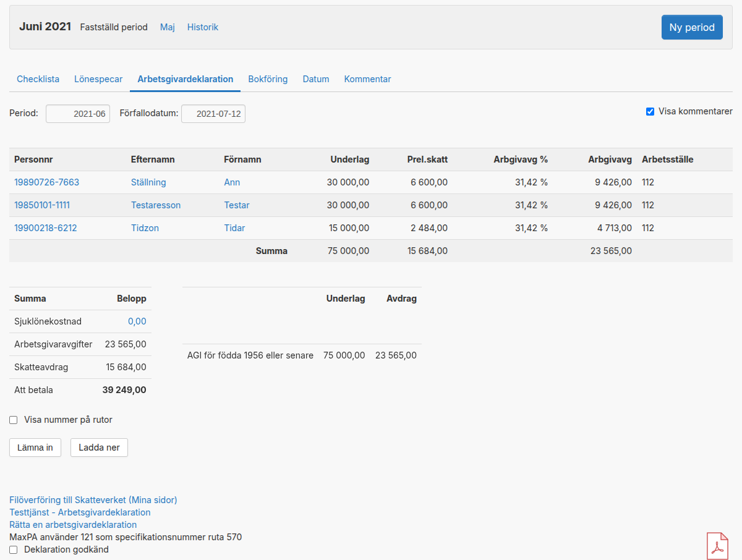Screen dimensions: 742x560
Task: Click the Juni 2021 period heading
Action: (45, 27)
